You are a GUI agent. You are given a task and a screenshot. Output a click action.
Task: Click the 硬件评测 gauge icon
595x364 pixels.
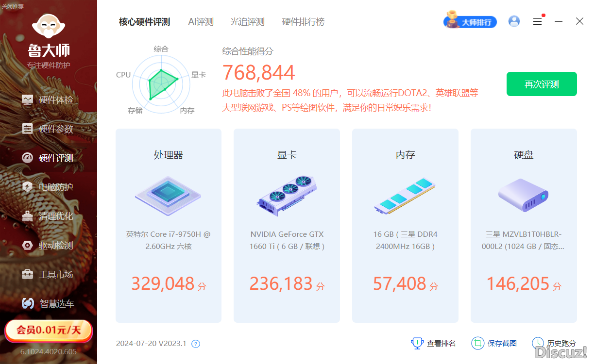pos(28,158)
